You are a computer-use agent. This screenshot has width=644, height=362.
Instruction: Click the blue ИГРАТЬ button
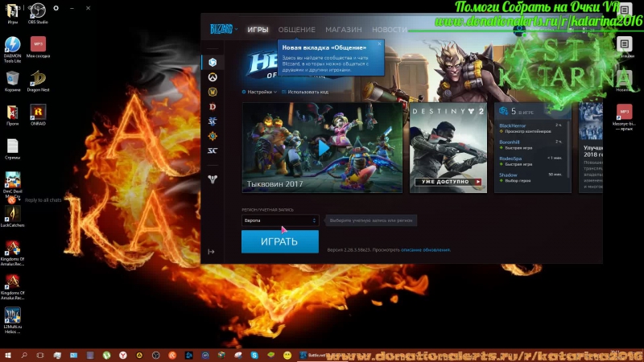click(x=280, y=241)
